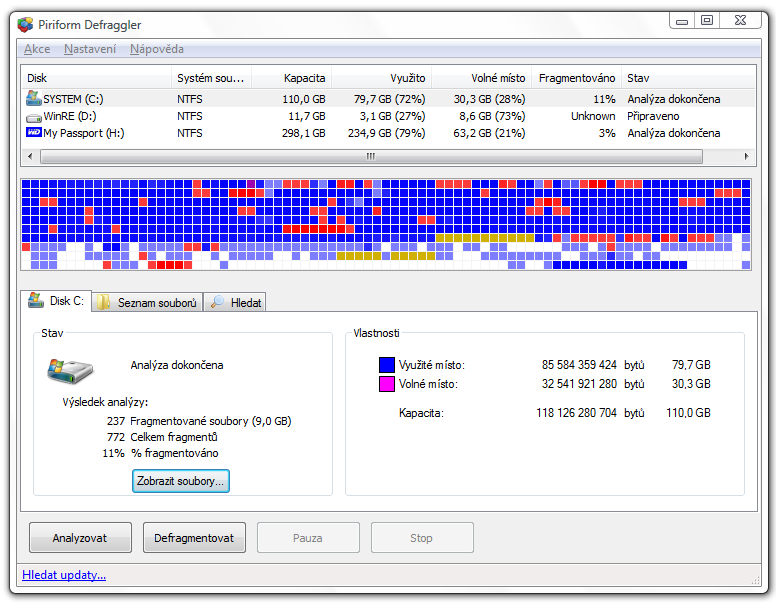Click the Výsledek analýzy: label
This screenshot has height=603, width=776.
(x=105, y=402)
